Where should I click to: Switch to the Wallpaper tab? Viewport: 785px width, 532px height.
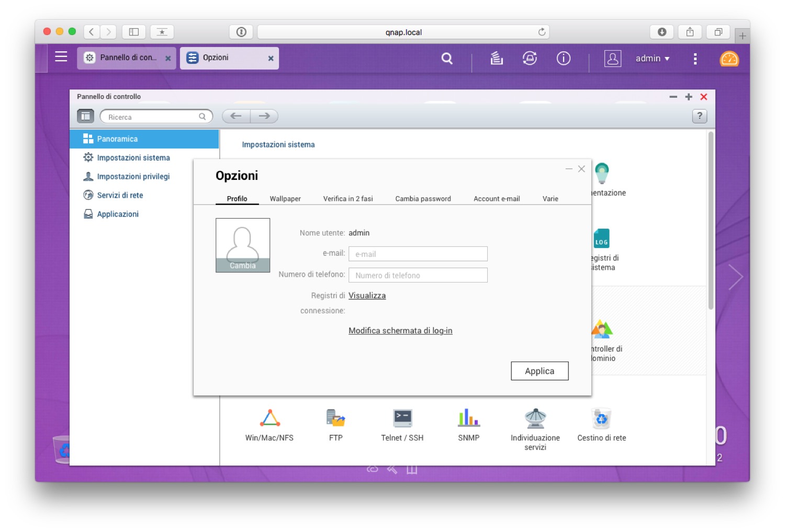coord(285,199)
